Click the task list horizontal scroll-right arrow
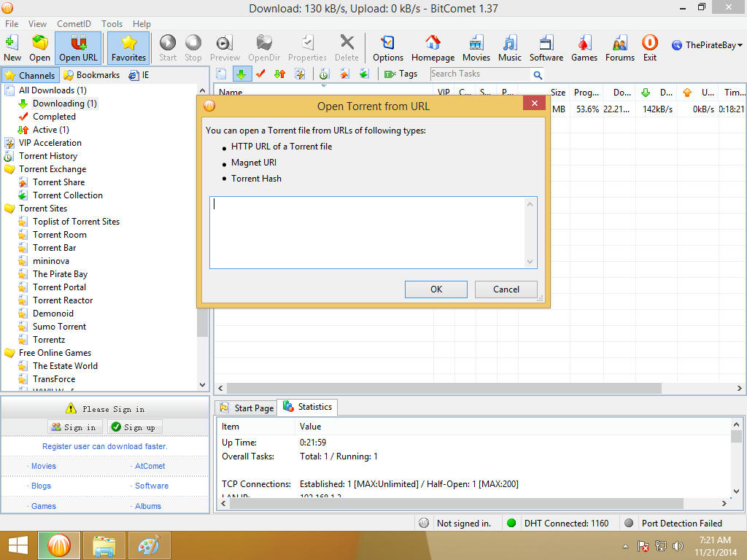Screen dimensions: 747x560 click(740, 388)
